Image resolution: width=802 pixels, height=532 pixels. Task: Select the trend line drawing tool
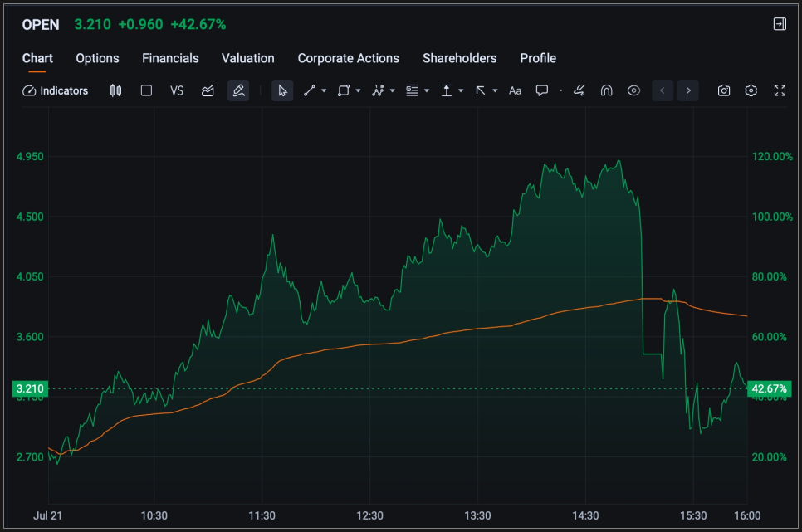pyautogui.click(x=310, y=90)
